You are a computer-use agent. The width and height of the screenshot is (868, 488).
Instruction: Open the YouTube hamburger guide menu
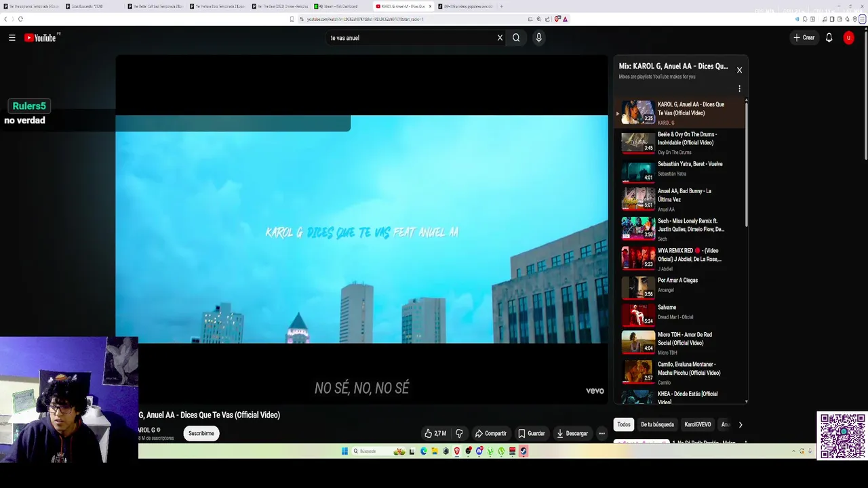pos(12,38)
